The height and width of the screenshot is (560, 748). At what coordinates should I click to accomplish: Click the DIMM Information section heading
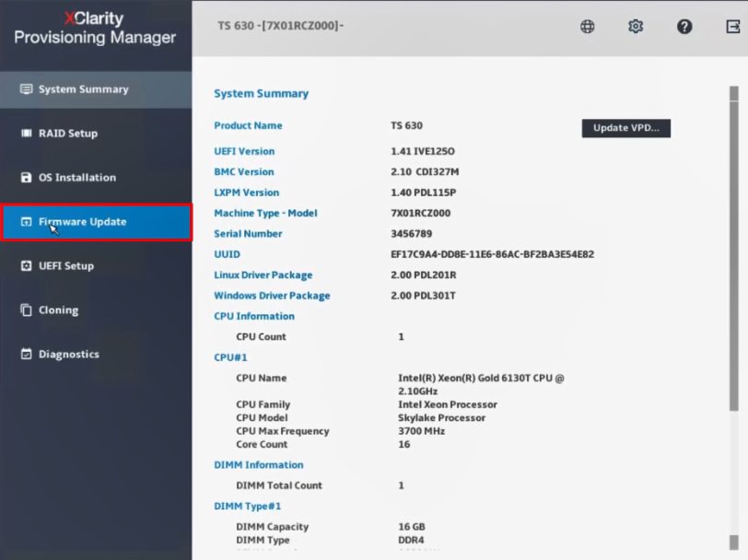coord(258,465)
